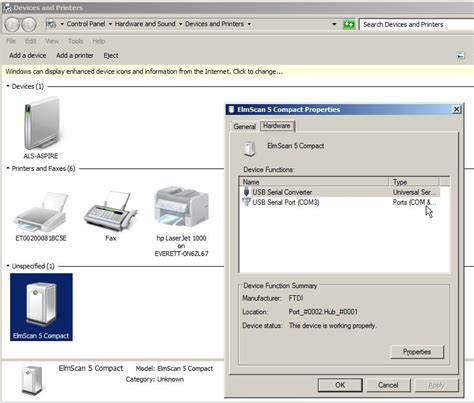Click the Search Devices and Printers field
474x403 pixels.
tap(417, 24)
